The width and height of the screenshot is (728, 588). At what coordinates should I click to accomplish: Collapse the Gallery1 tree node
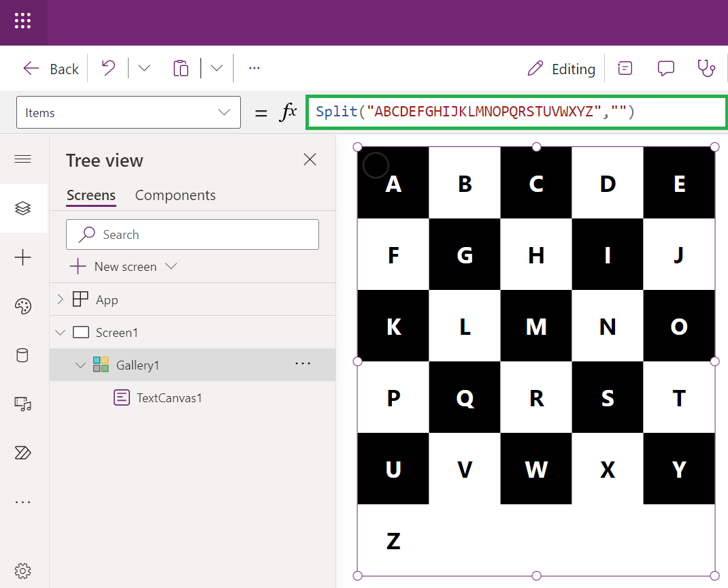coord(80,365)
